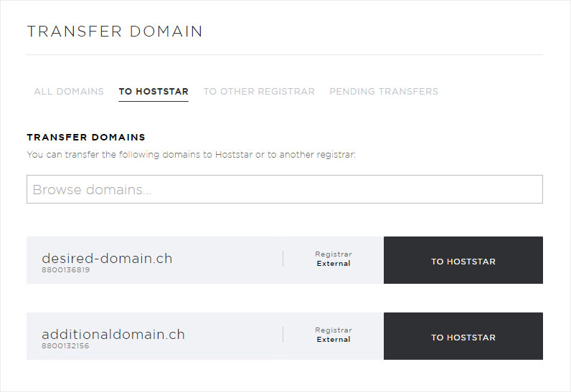Click the vertical divider in the desired-domain.ch row
Image resolution: width=571 pixels, height=392 pixels.
[x=283, y=259]
